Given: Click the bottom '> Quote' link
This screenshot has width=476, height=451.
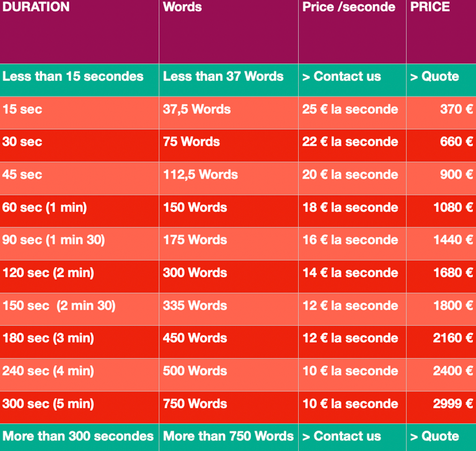Looking at the screenshot, I should tap(434, 436).
